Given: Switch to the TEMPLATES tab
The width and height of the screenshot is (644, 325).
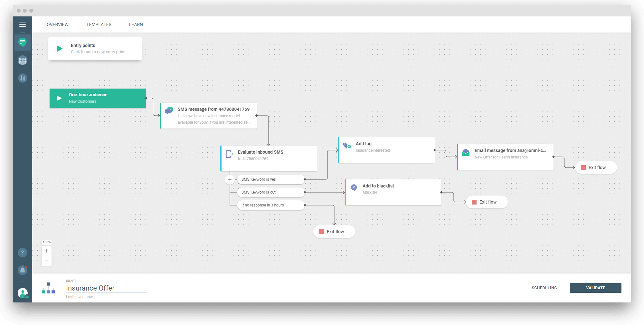Looking at the screenshot, I should 99,24.
